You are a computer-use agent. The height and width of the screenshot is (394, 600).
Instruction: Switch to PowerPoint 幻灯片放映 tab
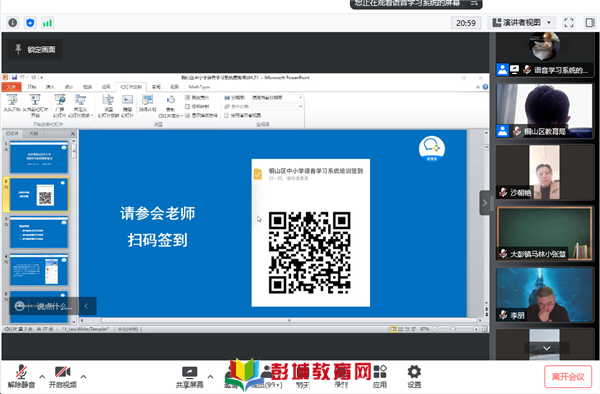pyautogui.click(x=131, y=87)
